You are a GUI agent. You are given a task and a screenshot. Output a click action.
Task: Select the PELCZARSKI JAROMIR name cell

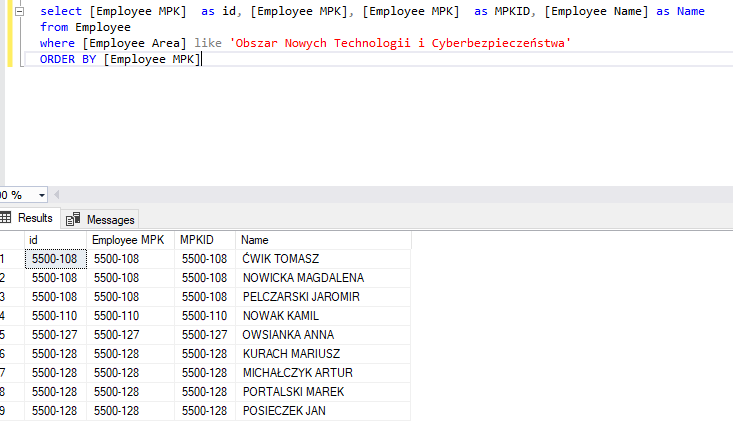point(323,297)
